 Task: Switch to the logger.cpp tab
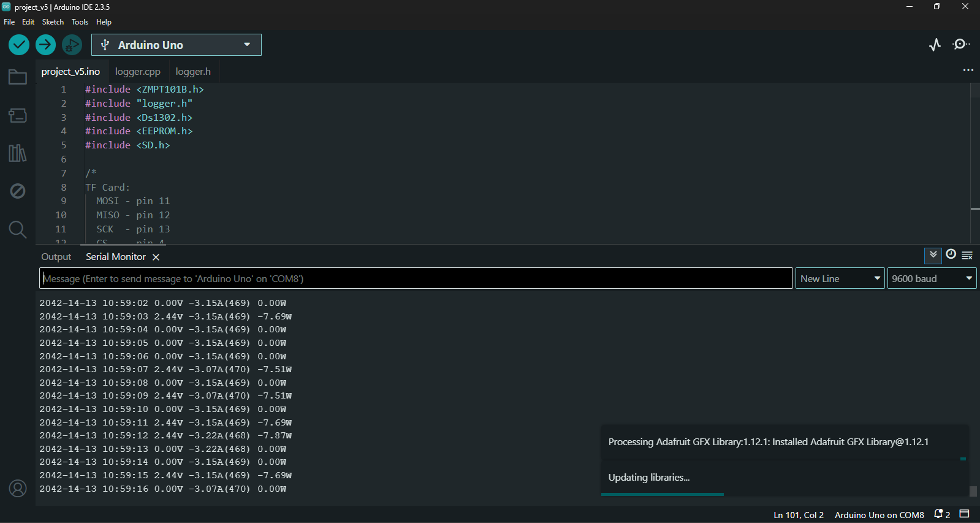[x=138, y=72]
